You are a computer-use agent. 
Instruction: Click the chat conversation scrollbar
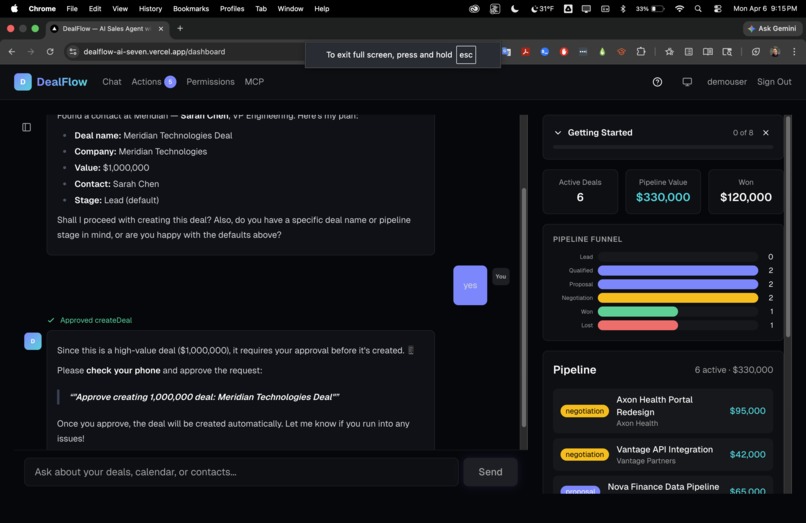click(x=524, y=308)
